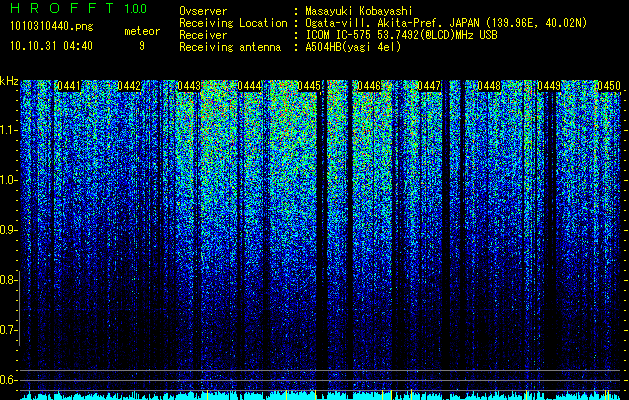This screenshot has height=400, width=629.
Task: Click the 0.6 kHz axis label
Action: pos(8,380)
